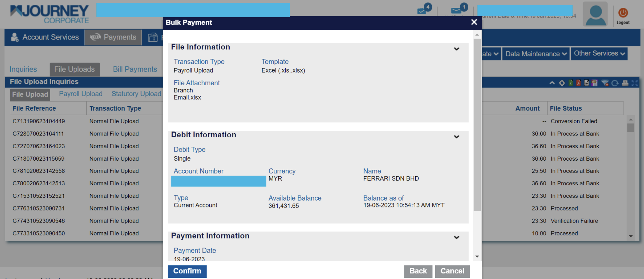Click the refresh icon in panel header
The width and height of the screenshot is (644, 279).
[x=615, y=83]
